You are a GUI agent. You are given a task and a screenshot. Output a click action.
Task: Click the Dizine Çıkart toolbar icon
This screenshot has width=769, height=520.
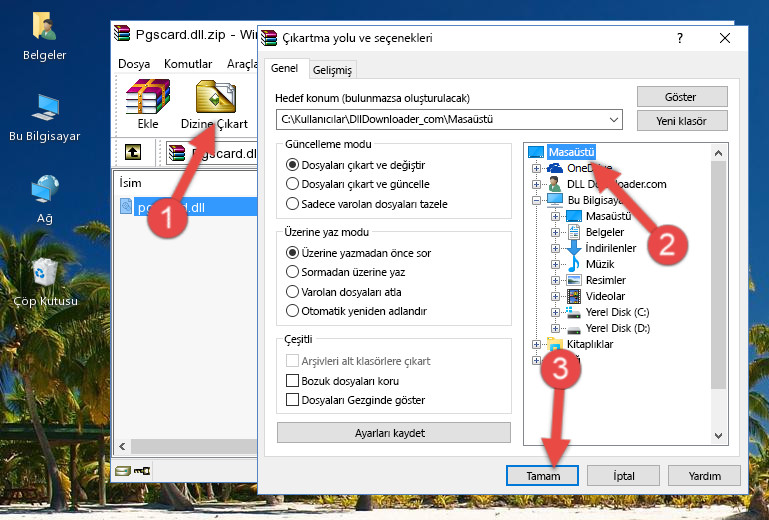215,97
